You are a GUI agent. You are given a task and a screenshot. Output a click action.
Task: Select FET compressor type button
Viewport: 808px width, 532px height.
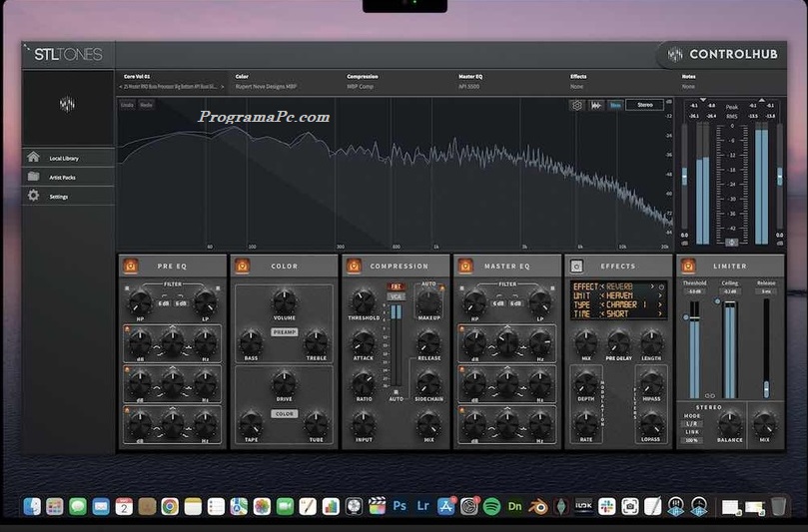[x=396, y=286]
